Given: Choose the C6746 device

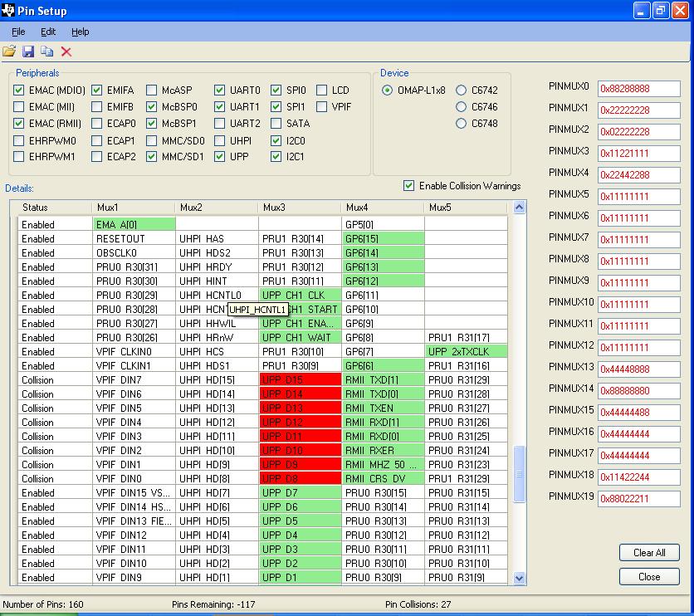Looking at the screenshot, I should 461,106.
